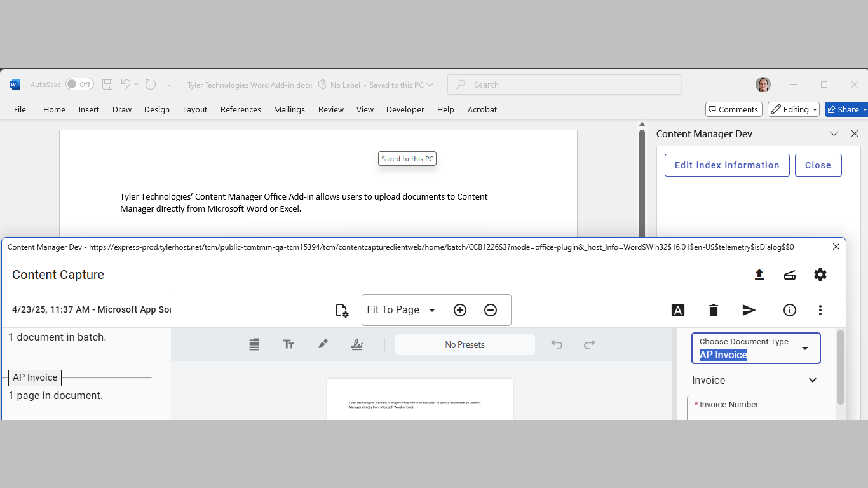The height and width of the screenshot is (488, 868).
Task: Switch to the Draw ribbon tab
Action: pos(122,109)
